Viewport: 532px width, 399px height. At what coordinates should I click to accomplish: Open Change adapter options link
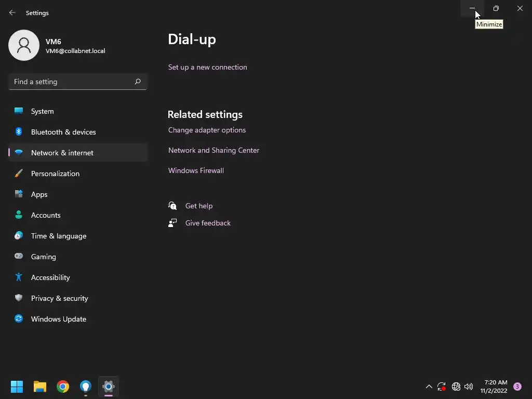pyautogui.click(x=207, y=130)
